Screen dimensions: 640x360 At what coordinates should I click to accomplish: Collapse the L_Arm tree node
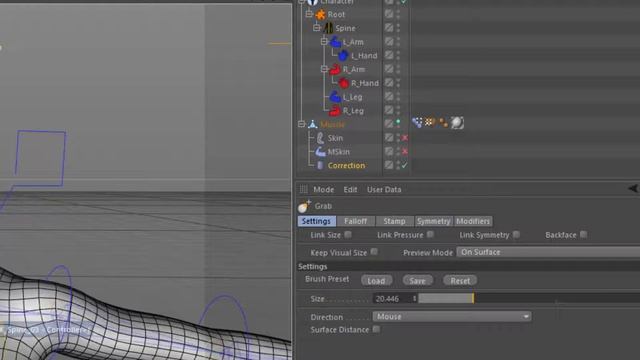(324, 42)
